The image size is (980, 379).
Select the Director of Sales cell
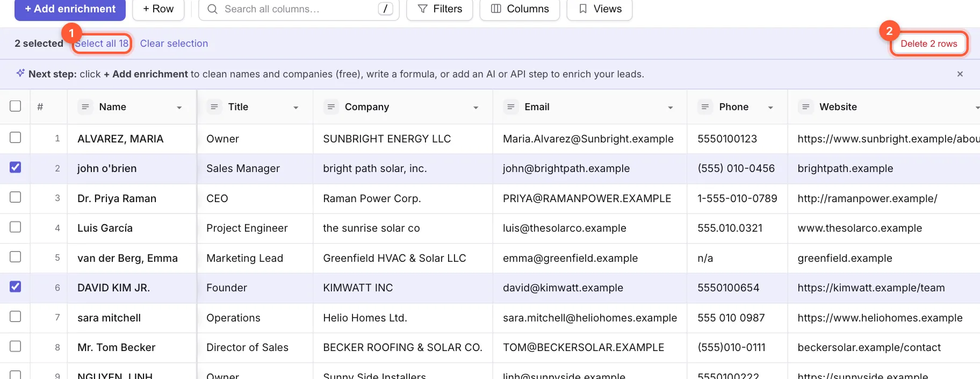tap(255, 348)
